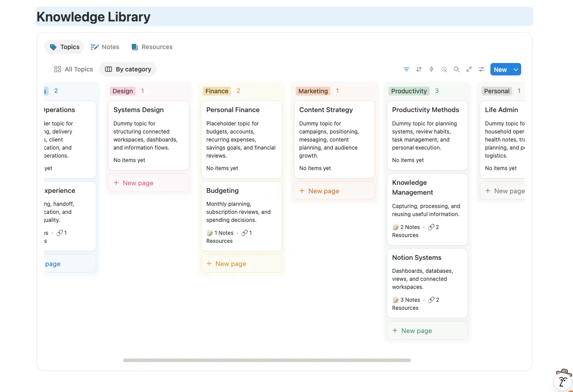Click plus icon in Design column

pyautogui.click(x=116, y=183)
